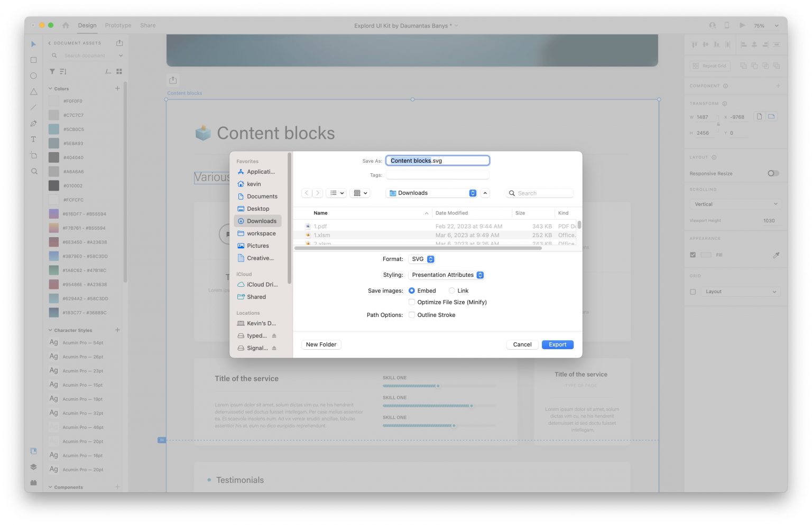This screenshot has width=812, height=525.
Task: Select the Pen tool
Action: (33, 124)
